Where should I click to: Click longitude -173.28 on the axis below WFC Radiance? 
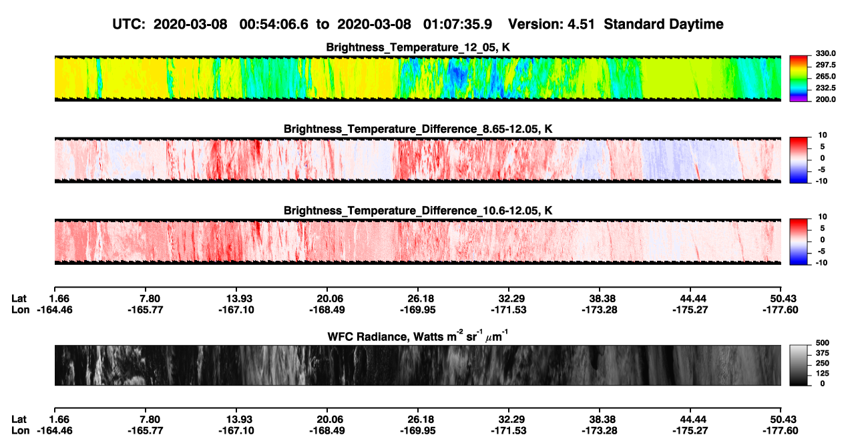[600, 430]
